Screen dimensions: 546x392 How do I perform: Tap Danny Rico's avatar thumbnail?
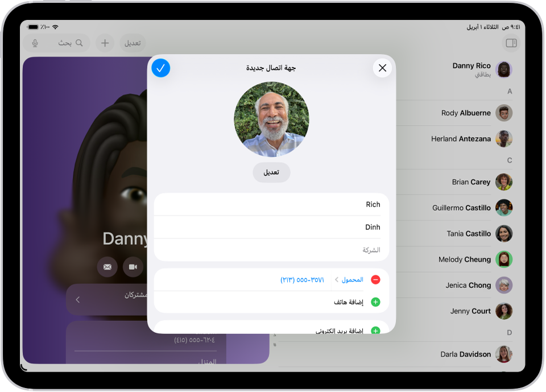504,69
